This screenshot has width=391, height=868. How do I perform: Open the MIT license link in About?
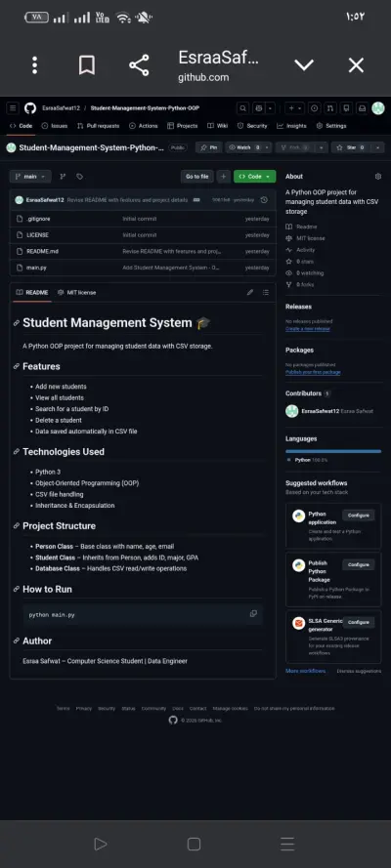coord(305,238)
